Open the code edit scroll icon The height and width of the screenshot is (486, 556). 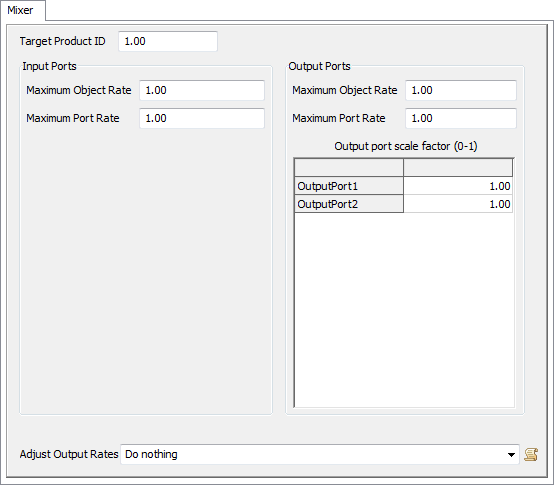coord(531,454)
